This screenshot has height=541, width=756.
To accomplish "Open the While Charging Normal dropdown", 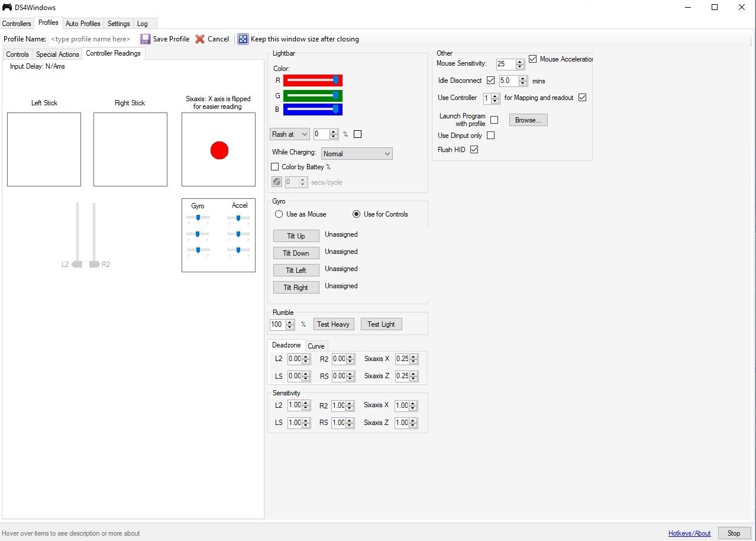I will 357,153.
